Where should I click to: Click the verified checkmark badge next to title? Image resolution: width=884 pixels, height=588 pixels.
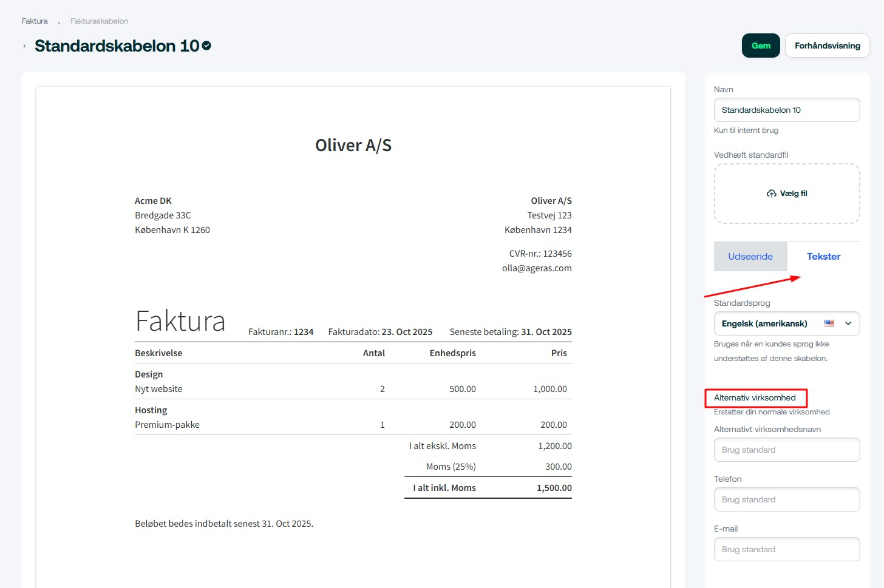[206, 46]
